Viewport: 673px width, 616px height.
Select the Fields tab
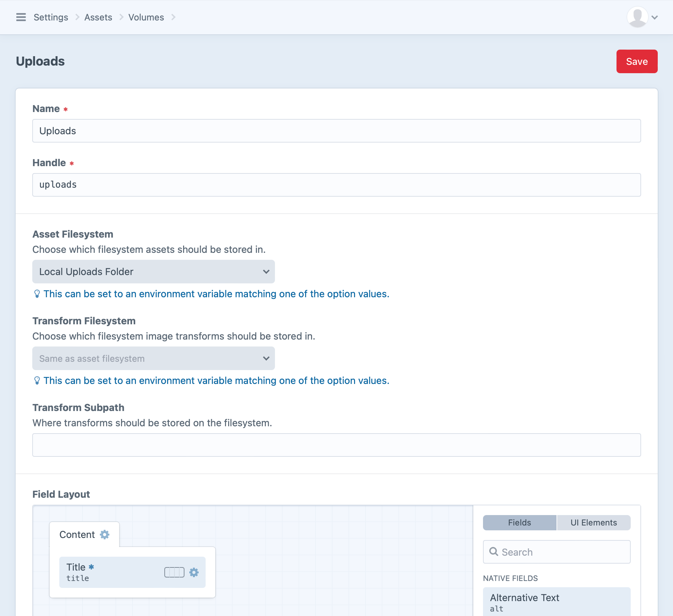pyautogui.click(x=519, y=522)
